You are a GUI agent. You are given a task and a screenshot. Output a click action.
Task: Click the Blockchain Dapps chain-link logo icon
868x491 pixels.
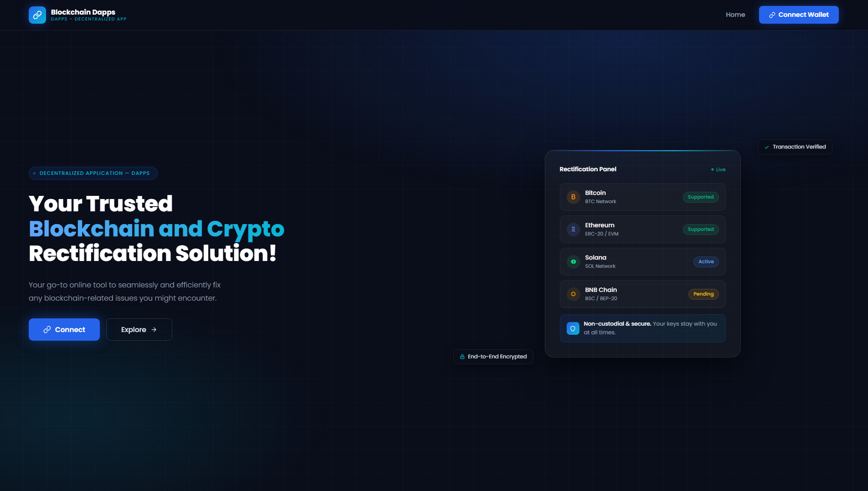point(37,15)
